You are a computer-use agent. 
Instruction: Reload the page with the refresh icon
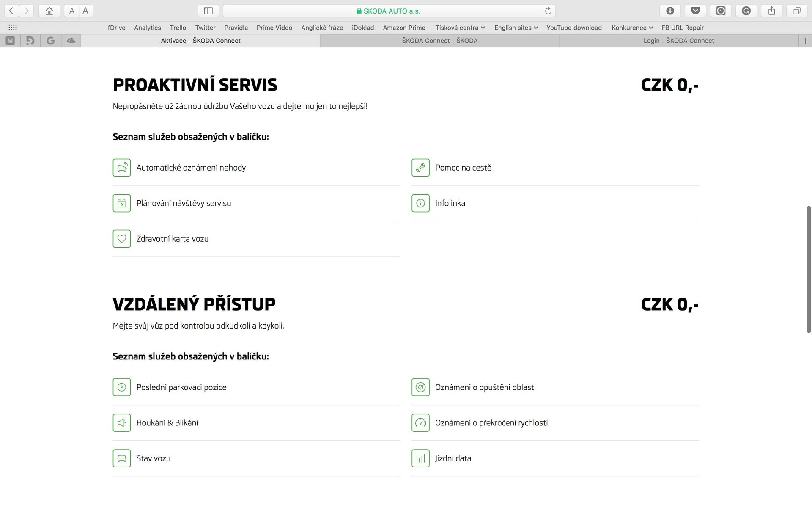coord(548,11)
